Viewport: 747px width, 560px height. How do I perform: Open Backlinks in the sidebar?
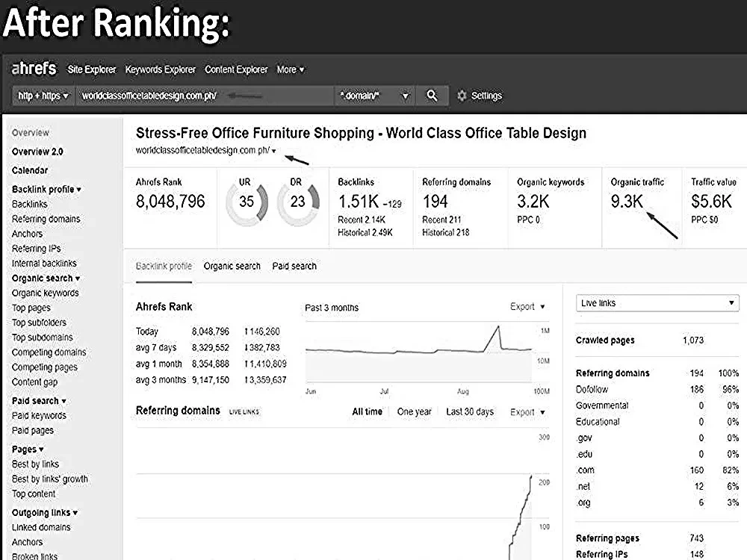pos(30,205)
